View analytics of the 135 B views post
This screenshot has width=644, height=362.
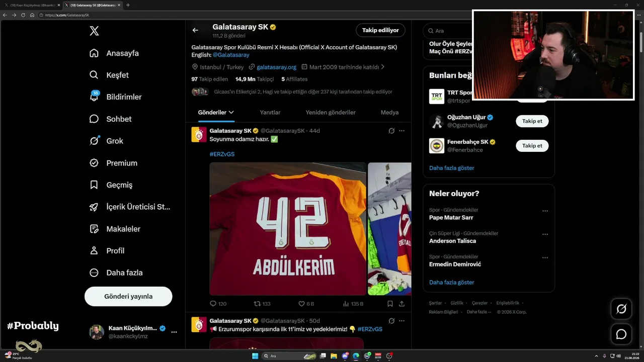(x=353, y=304)
